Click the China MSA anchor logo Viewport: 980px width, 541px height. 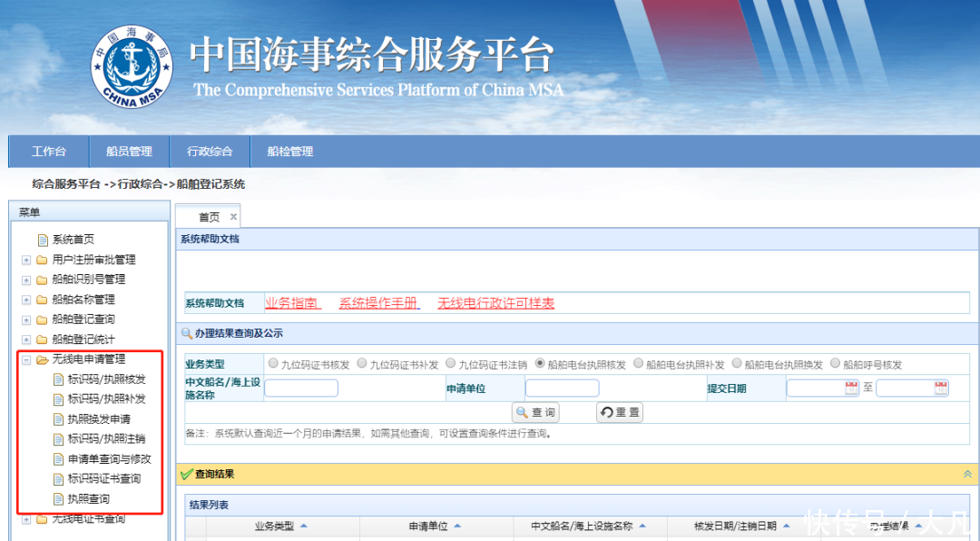(132, 65)
